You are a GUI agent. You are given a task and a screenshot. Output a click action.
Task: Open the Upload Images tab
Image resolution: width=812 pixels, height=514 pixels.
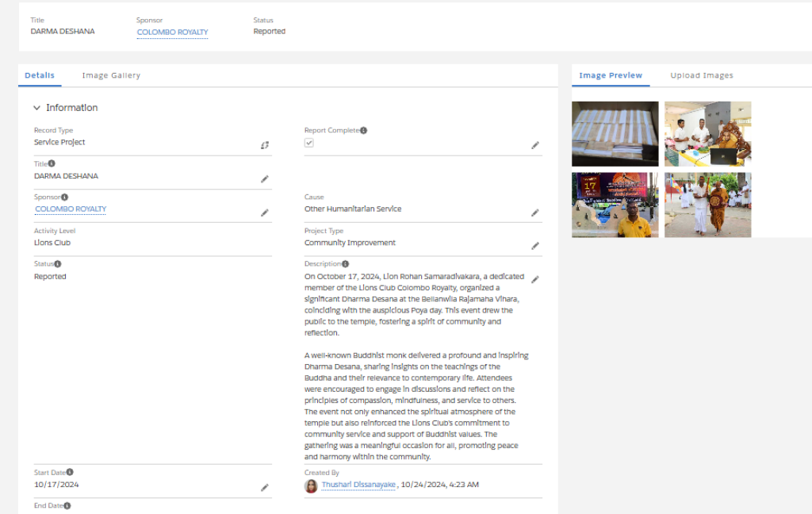click(x=702, y=75)
